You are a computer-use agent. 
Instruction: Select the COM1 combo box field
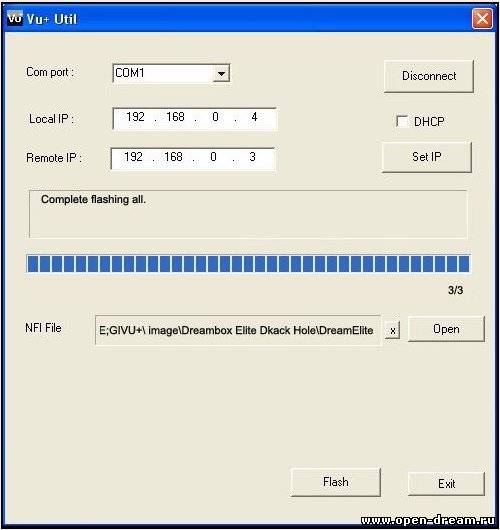click(x=171, y=73)
